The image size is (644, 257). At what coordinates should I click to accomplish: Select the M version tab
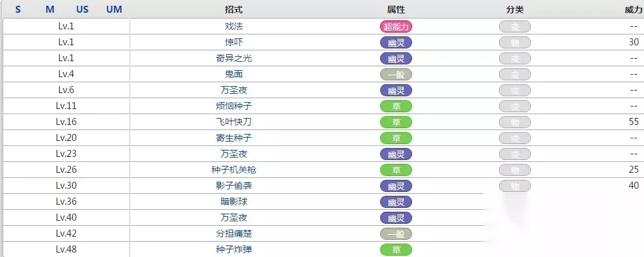[50, 10]
